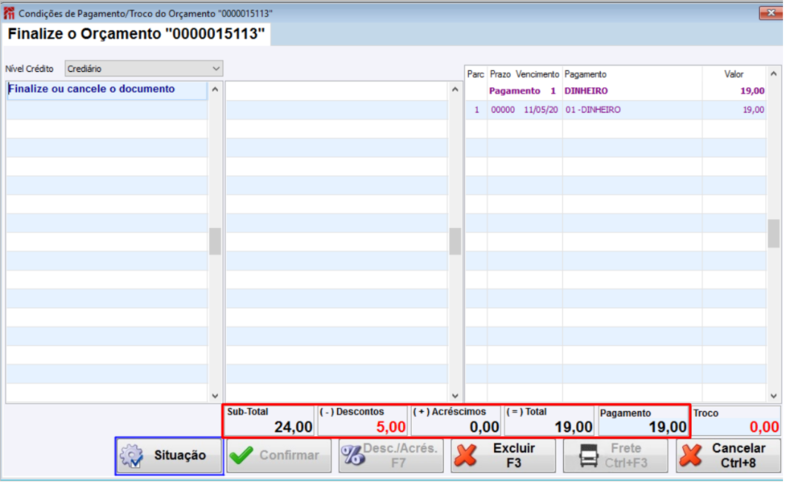Viewport: 800px width, 482px height.
Task: Close the Condições de Pagamento window
Action: pos(771,13)
